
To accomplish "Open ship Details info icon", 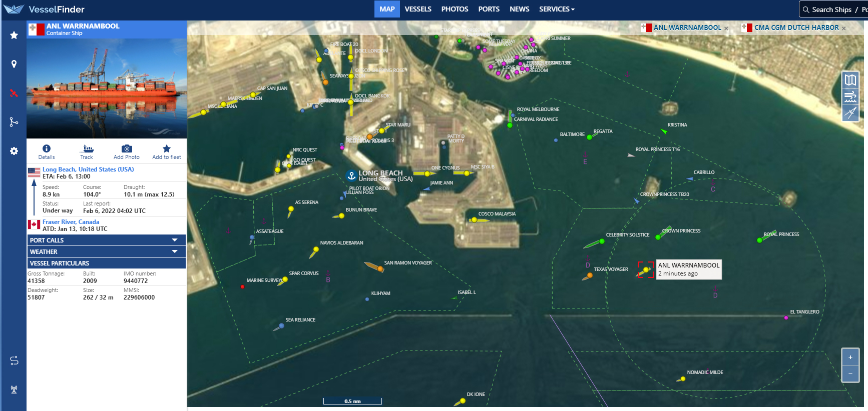I will [47, 148].
